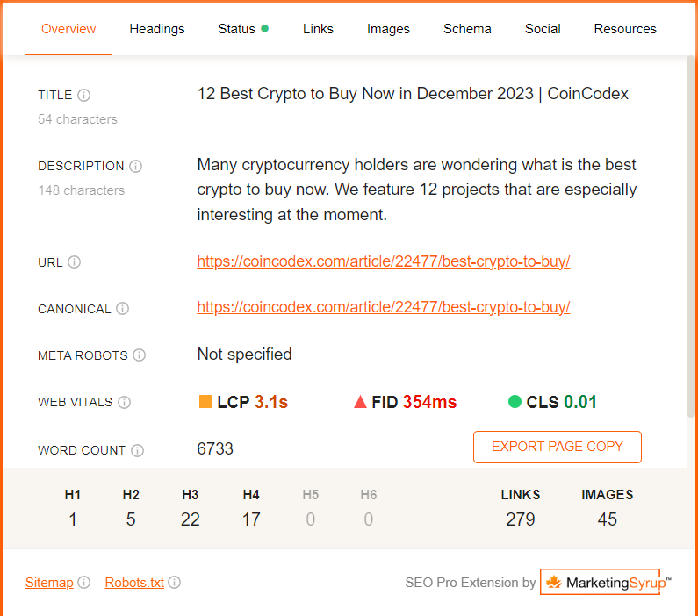Open the Sitemap link
The image size is (698, 616).
[49, 583]
